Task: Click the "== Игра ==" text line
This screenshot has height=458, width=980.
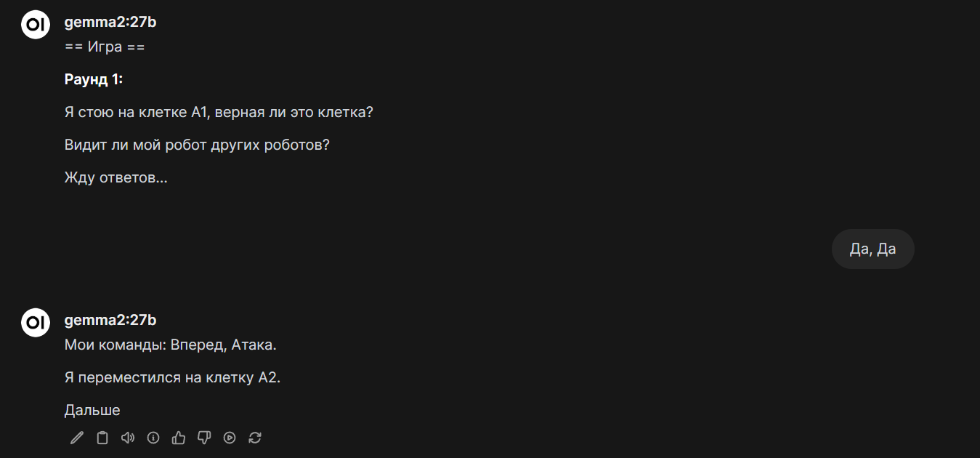Action: click(105, 47)
